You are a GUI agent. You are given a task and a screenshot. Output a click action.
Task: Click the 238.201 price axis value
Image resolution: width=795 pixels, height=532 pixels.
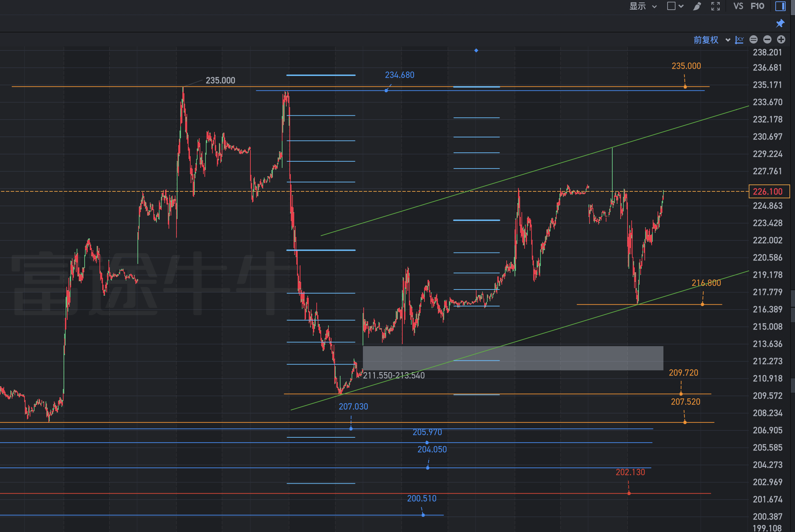[767, 53]
